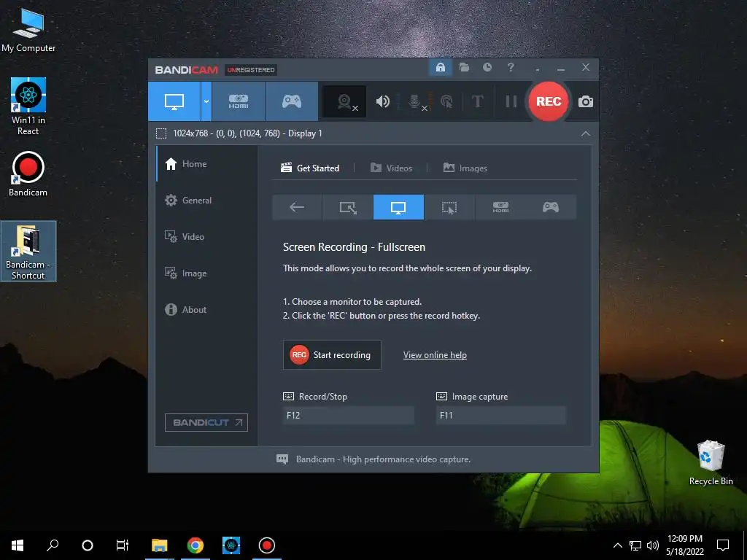
Task: Select Recycle Bin desktop icon
Action: pyautogui.click(x=711, y=463)
